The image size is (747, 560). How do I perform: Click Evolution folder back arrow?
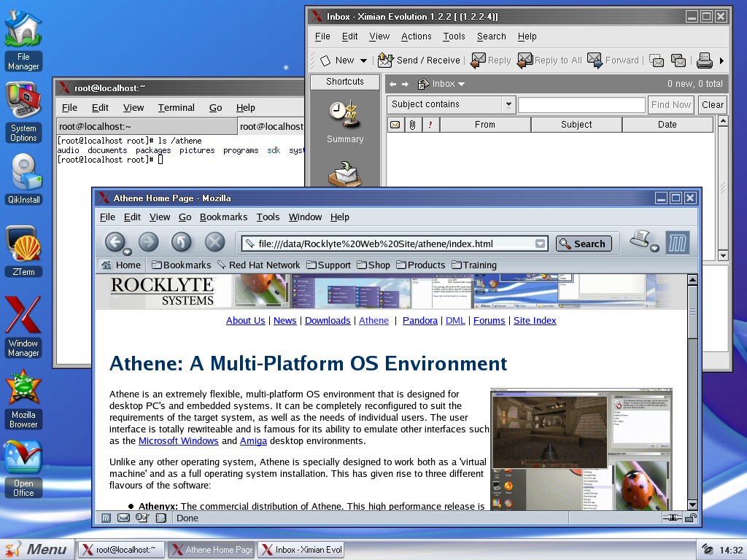(x=393, y=85)
